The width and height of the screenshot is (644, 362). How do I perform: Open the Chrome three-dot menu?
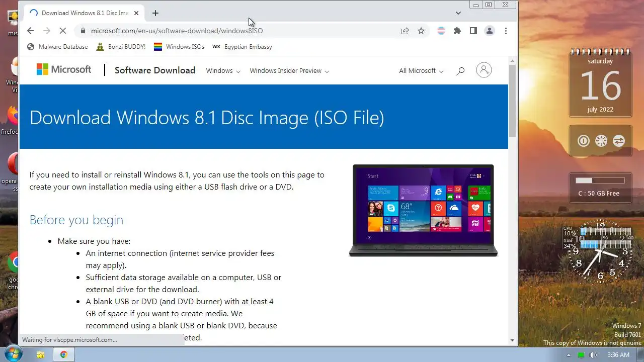pos(506,31)
